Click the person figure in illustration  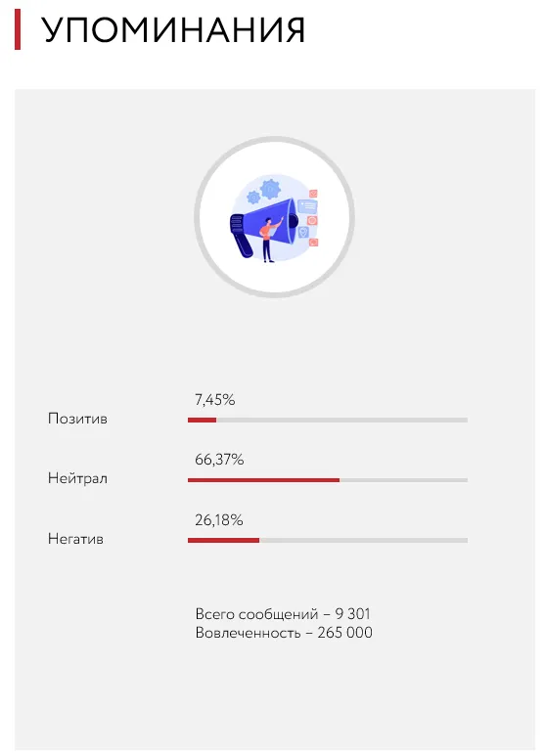click(x=270, y=240)
